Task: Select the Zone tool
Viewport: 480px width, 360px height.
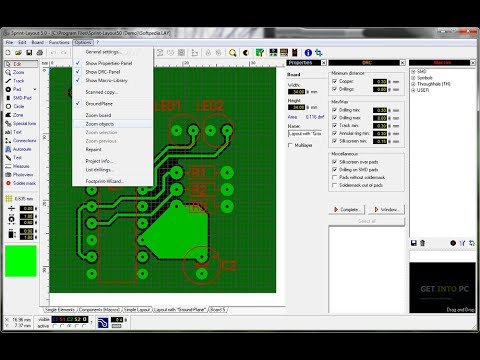Action: tap(14, 115)
